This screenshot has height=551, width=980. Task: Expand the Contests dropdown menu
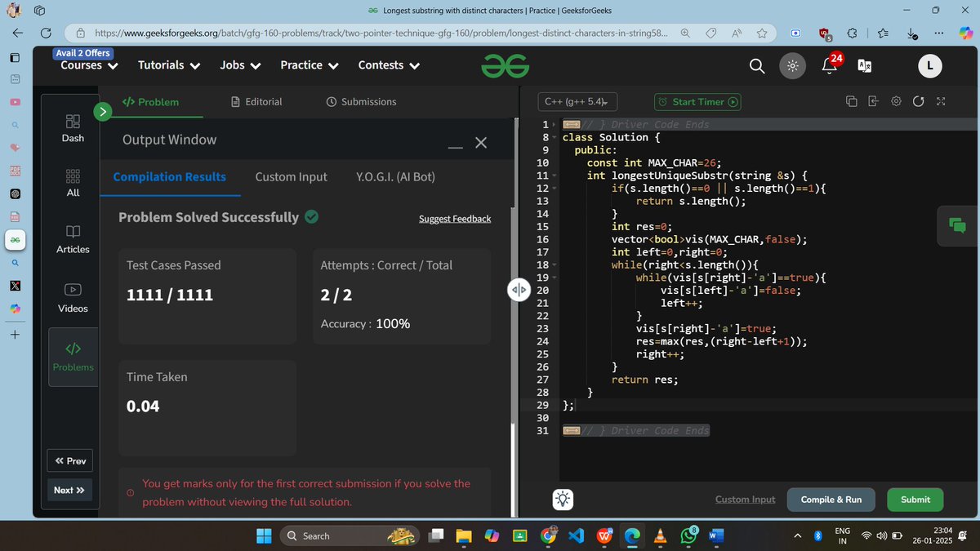[x=389, y=65]
